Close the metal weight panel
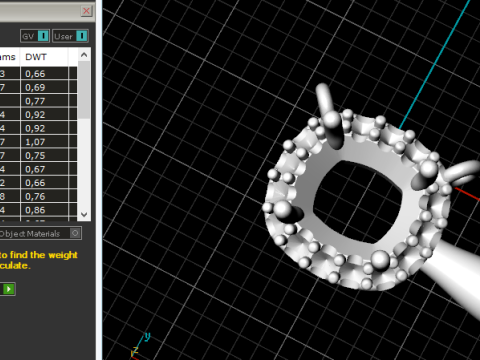 (86, 11)
